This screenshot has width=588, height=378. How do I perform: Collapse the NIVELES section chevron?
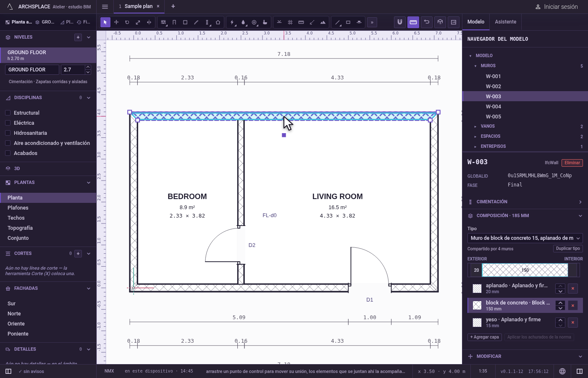click(x=89, y=37)
